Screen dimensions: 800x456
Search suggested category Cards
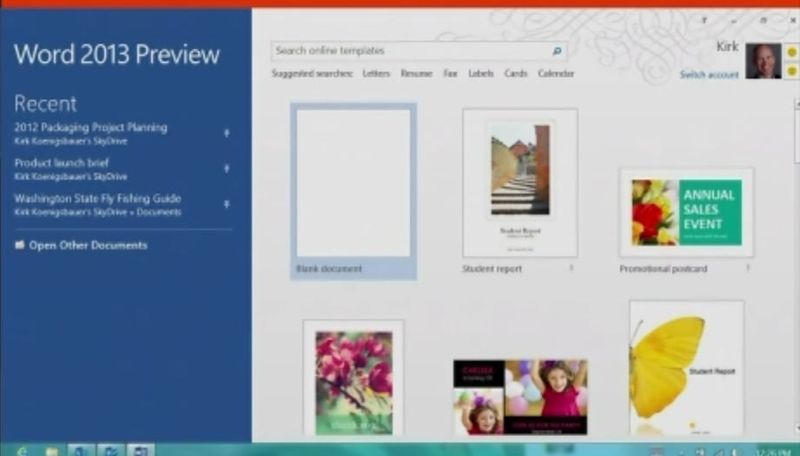pyautogui.click(x=515, y=73)
